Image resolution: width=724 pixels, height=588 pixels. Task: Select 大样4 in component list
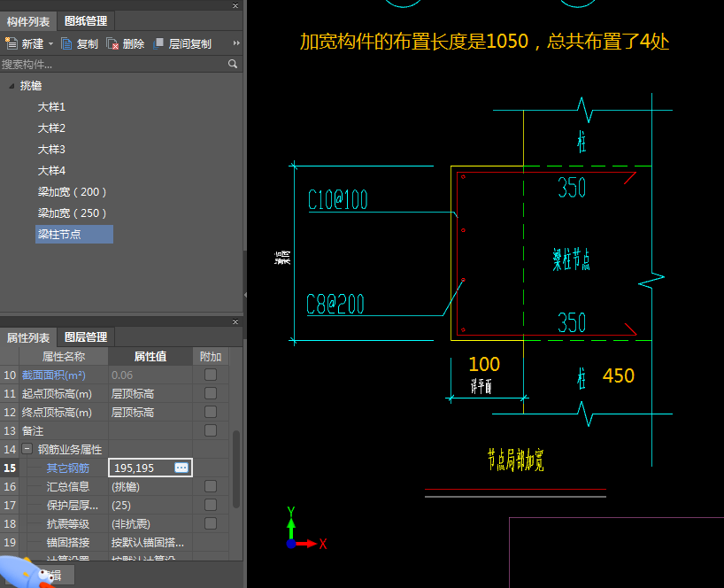(51, 171)
